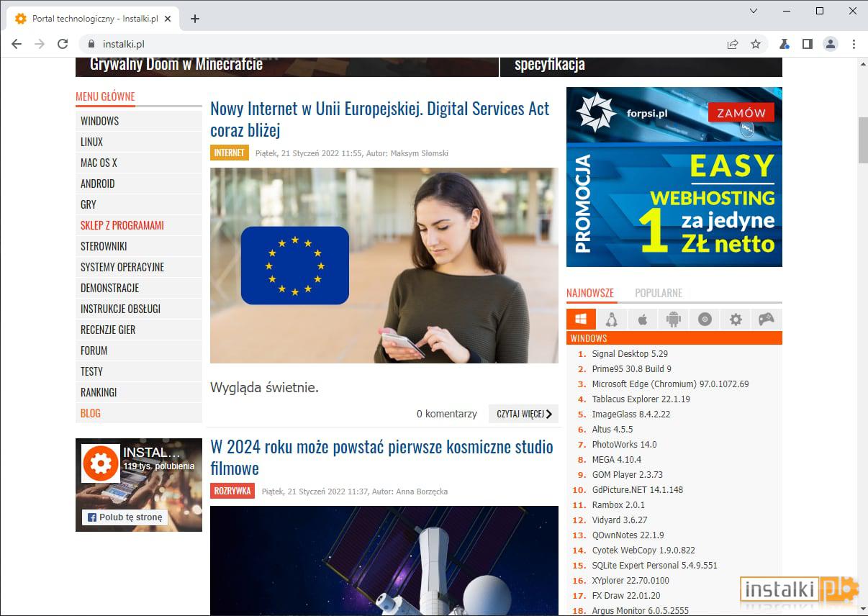Bookmark this page with star icon

[x=756, y=44]
